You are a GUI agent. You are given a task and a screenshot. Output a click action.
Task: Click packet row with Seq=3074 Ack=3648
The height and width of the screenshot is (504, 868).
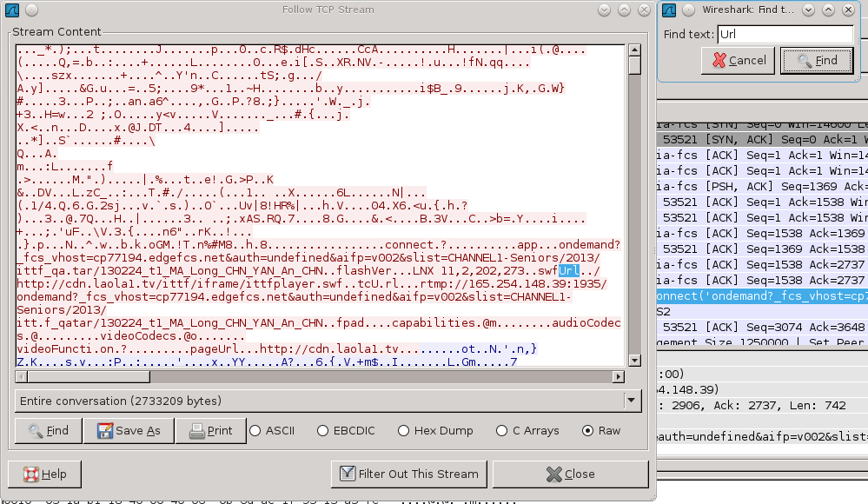(762, 328)
